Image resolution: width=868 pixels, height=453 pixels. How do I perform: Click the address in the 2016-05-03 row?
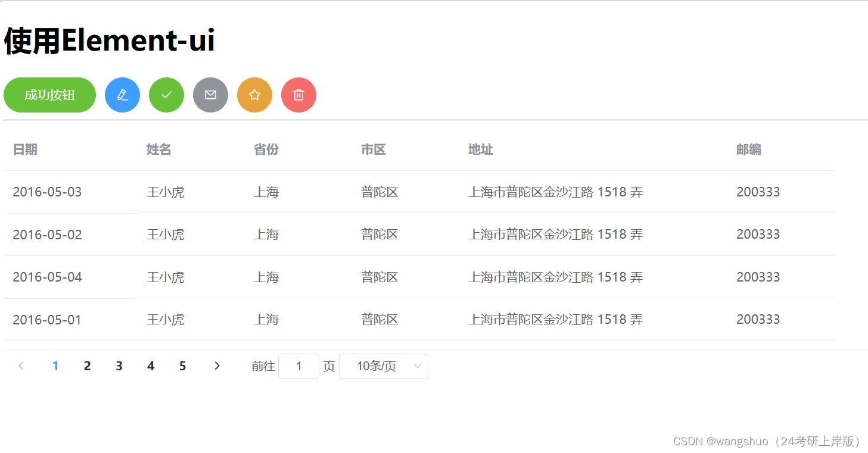tap(556, 192)
